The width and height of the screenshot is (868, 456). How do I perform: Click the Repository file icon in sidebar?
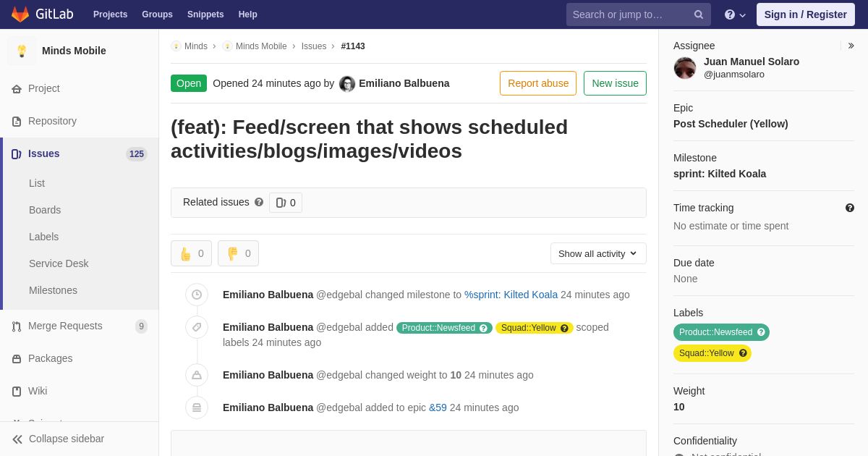[x=17, y=122]
